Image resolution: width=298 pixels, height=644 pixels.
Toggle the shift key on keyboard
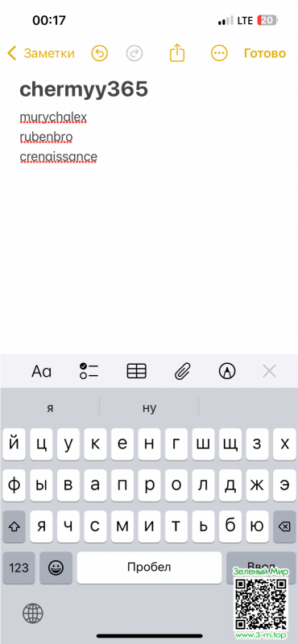click(14, 526)
